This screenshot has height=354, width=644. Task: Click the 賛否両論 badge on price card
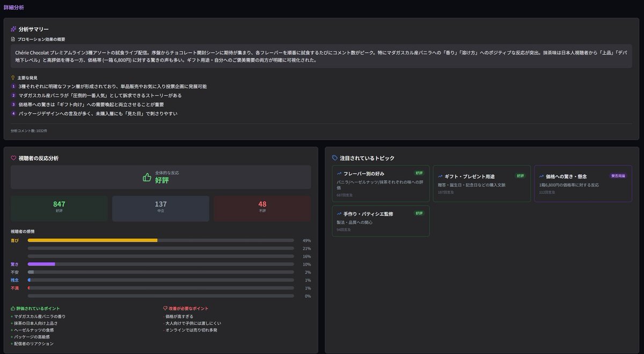[x=618, y=176]
